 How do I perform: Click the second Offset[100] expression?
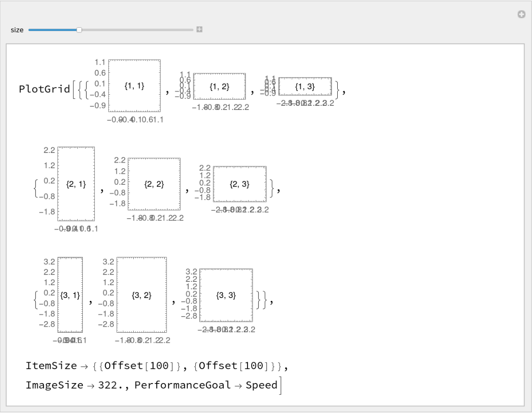click(234, 366)
